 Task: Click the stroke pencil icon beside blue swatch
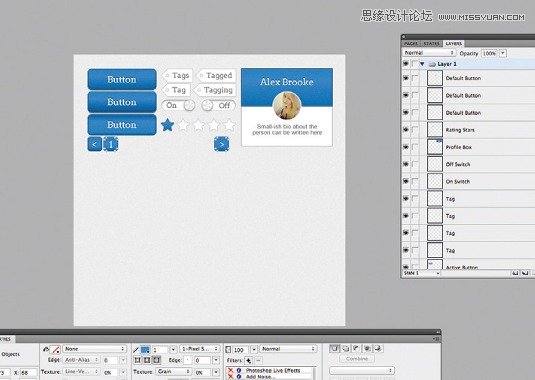click(136, 349)
